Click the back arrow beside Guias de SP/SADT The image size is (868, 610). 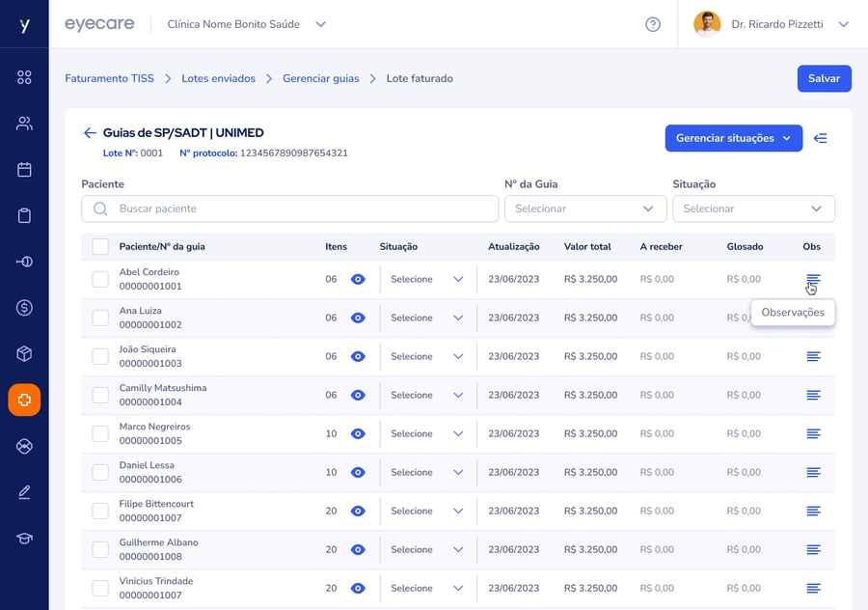[90, 133]
